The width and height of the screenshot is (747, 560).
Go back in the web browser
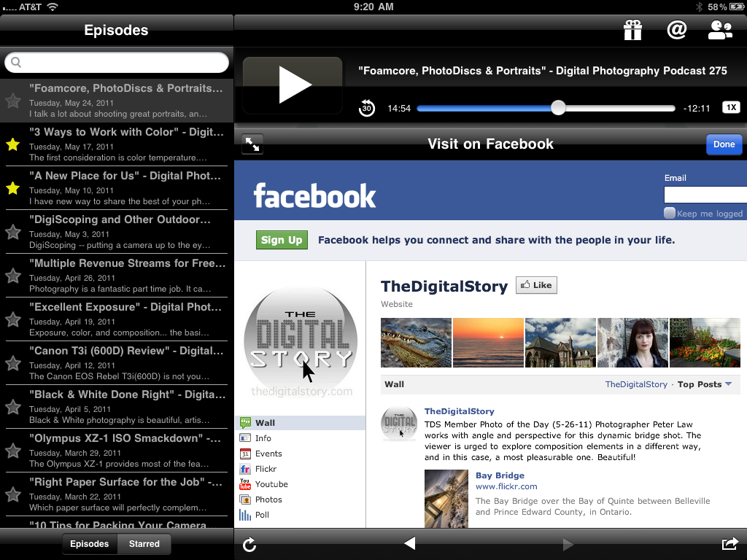(x=410, y=543)
